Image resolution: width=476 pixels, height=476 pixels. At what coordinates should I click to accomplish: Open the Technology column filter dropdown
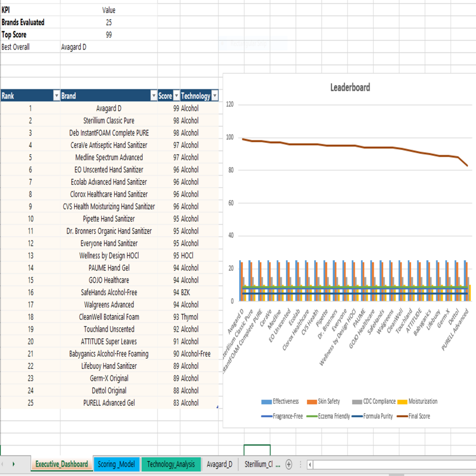pyautogui.click(x=215, y=96)
